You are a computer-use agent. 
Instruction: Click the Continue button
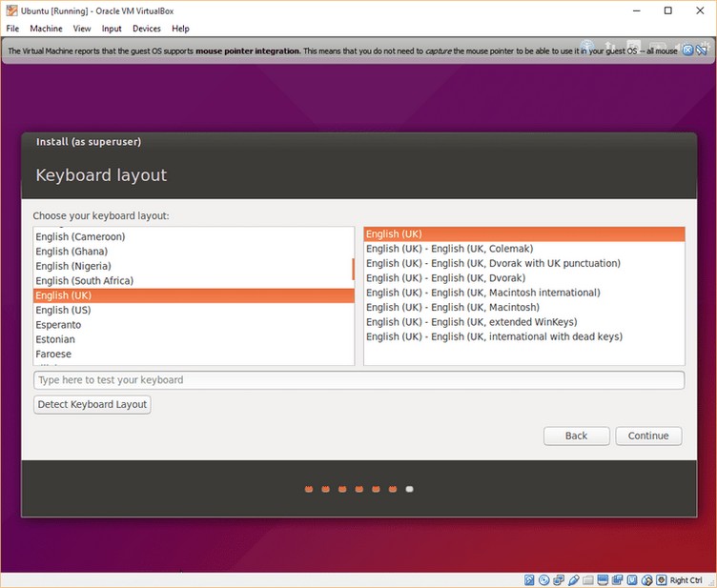[648, 436]
